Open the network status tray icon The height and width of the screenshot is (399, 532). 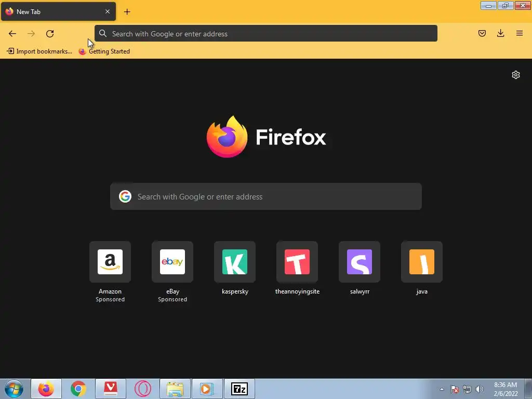[467, 389]
